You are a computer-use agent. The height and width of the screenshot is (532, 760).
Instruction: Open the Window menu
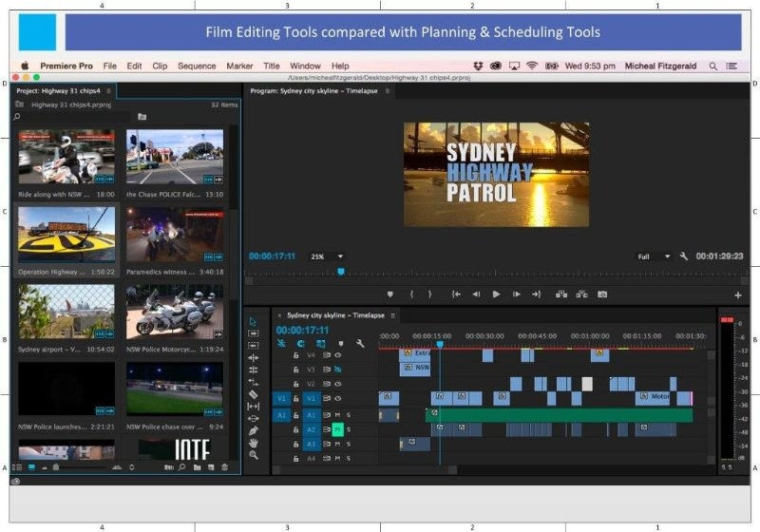pyautogui.click(x=305, y=66)
